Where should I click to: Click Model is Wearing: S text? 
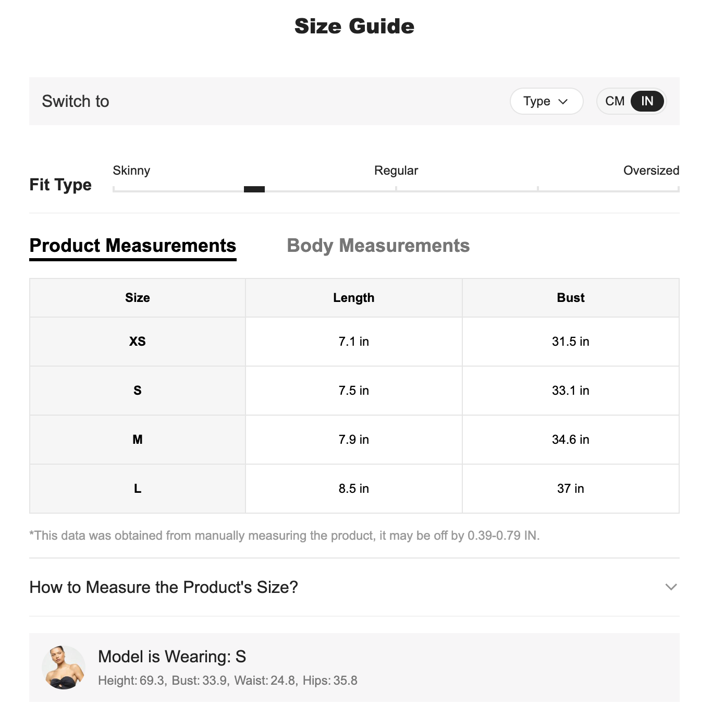(172, 657)
